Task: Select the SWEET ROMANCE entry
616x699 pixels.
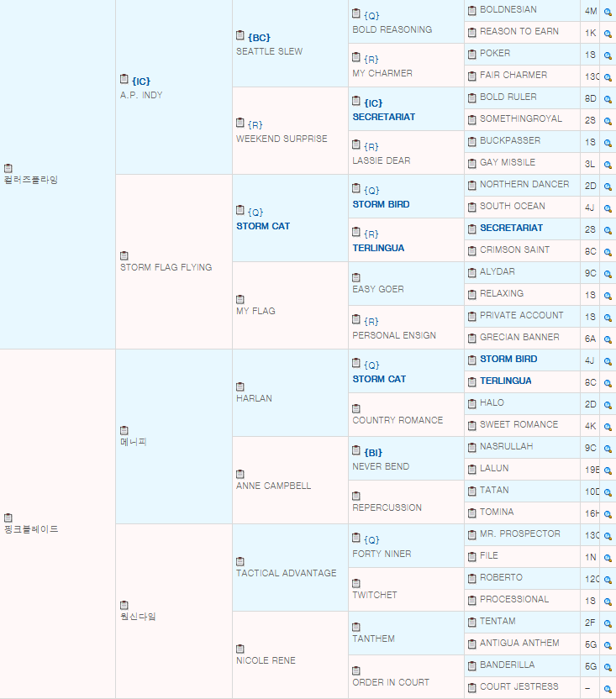Action: [x=519, y=424]
